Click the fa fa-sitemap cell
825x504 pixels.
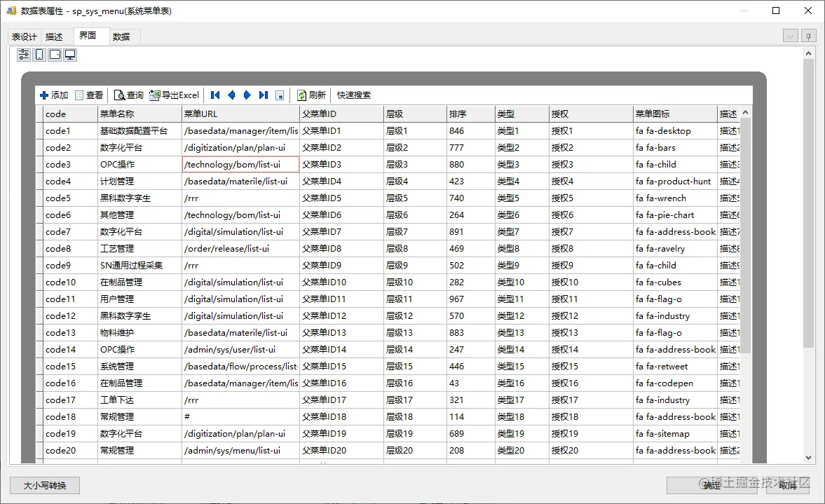pyautogui.click(x=676, y=434)
